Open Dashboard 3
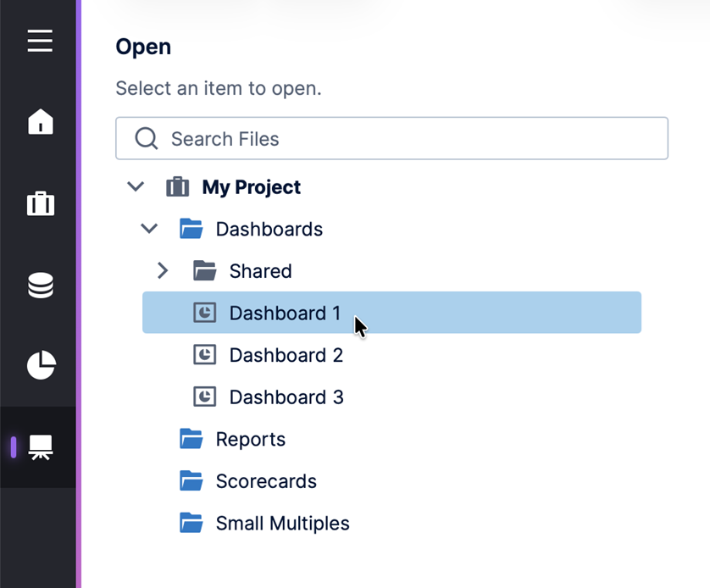 (286, 397)
